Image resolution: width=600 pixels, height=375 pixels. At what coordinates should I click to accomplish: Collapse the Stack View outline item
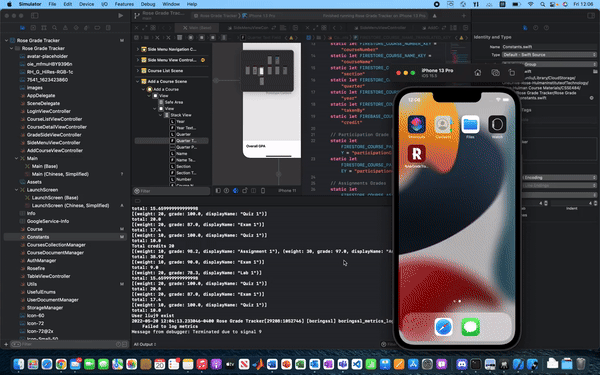point(161,115)
